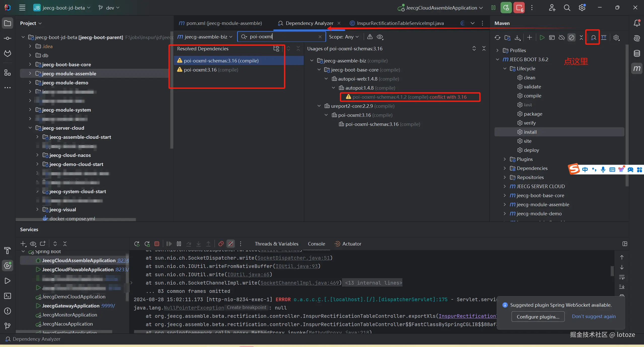Toggle Maven offline mode

pos(561,38)
